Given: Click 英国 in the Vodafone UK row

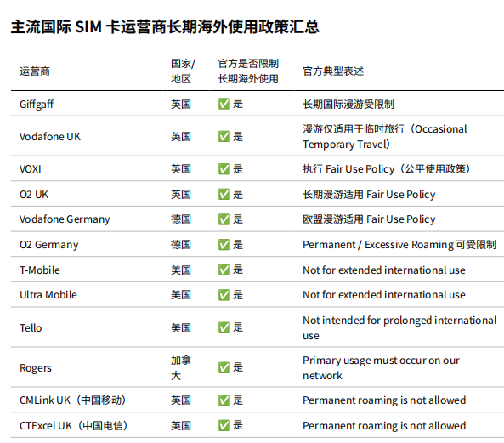Looking at the screenshot, I should 181,137.
